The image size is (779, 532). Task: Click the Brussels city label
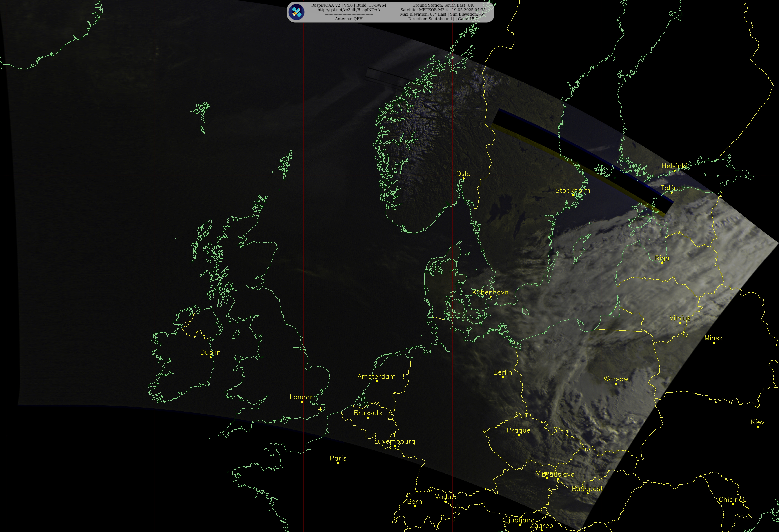[x=368, y=413]
